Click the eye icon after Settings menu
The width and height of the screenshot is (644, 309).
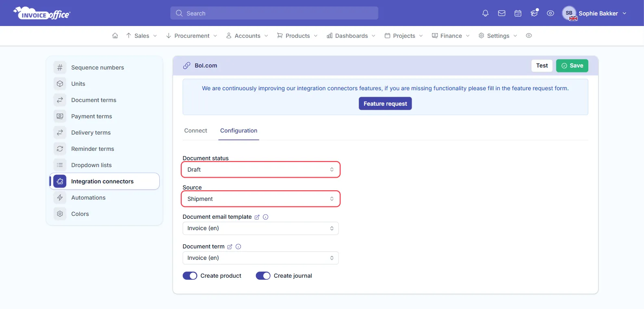pos(529,36)
